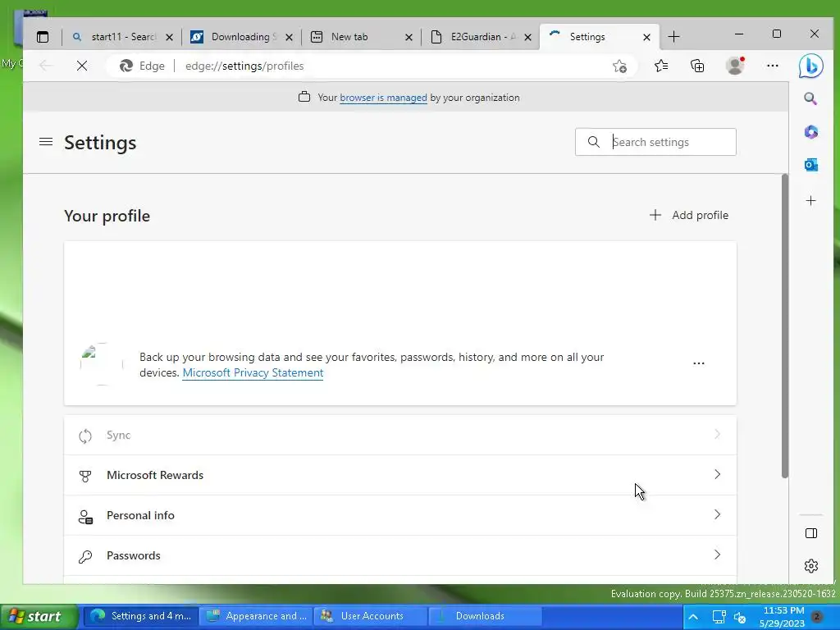Open Microsoft Privacy Statement link
The width and height of the screenshot is (840, 630).
tap(253, 373)
